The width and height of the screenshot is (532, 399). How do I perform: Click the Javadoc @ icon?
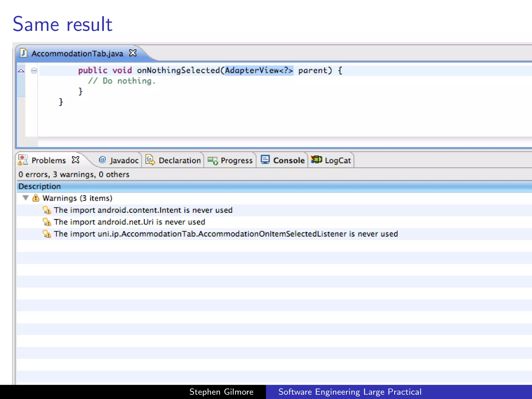[x=102, y=159]
